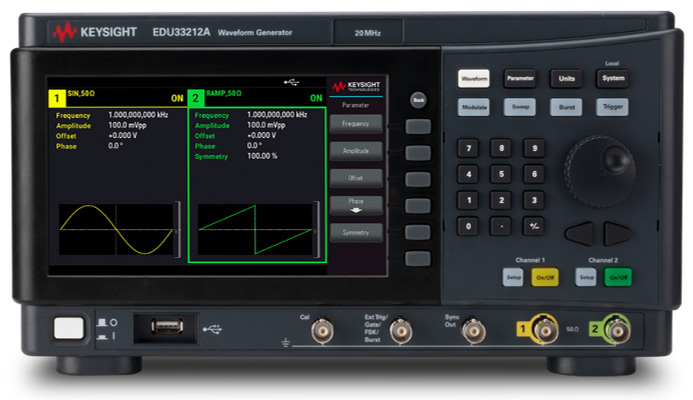Screen dimensions: 693x400
Task: Click channel 2 ON status indicator
Action: point(316,98)
